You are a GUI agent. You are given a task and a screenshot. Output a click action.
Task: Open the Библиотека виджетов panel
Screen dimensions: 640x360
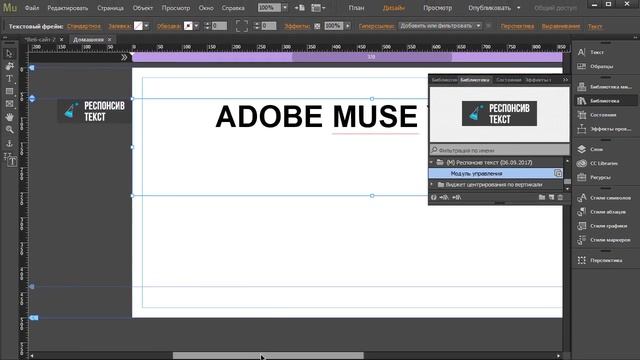(x=605, y=87)
